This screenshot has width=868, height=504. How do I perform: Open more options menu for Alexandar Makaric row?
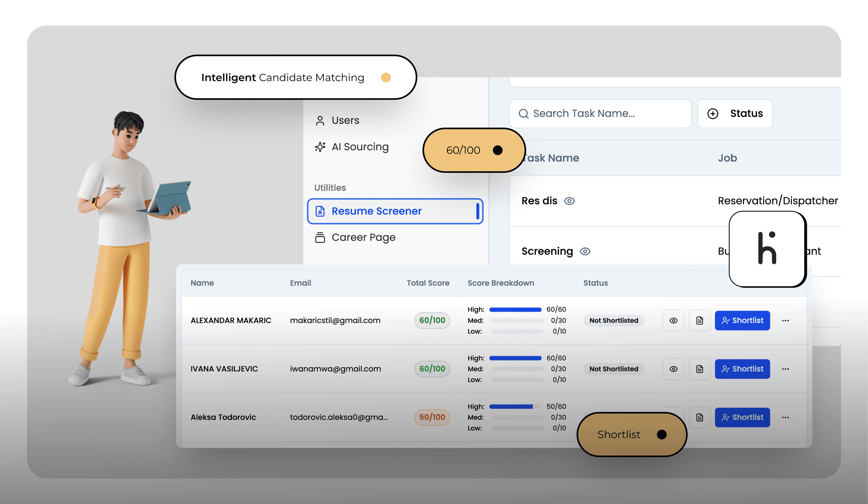click(785, 320)
